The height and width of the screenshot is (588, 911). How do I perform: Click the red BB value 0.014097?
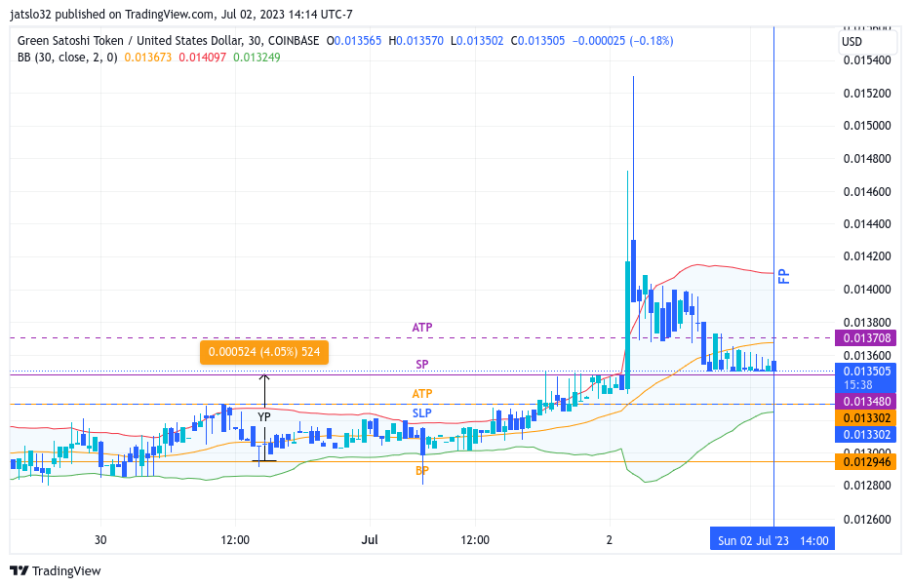pos(202,57)
